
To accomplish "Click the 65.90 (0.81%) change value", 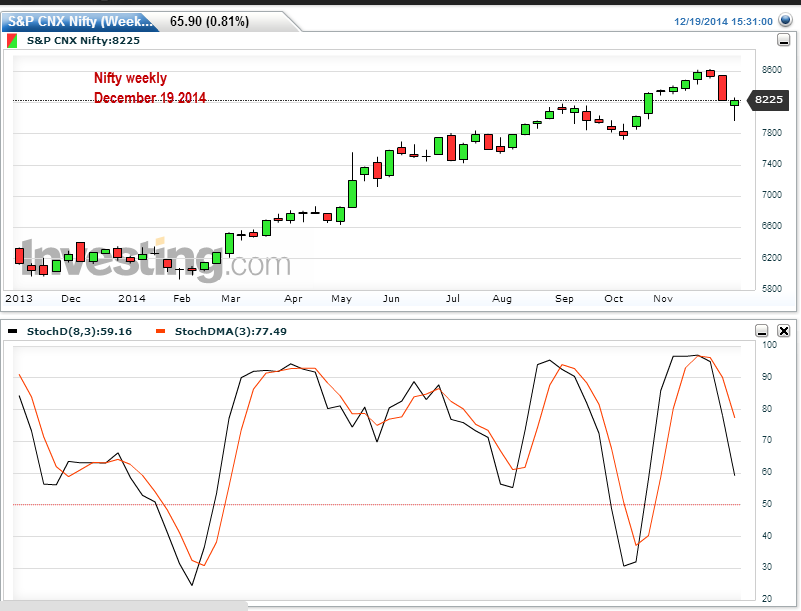I will point(209,21).
